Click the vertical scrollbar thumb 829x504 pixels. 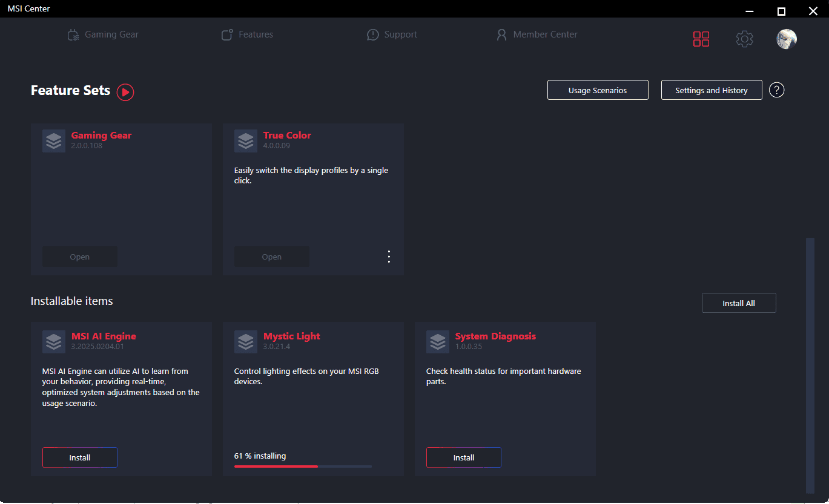pos(810,365)
